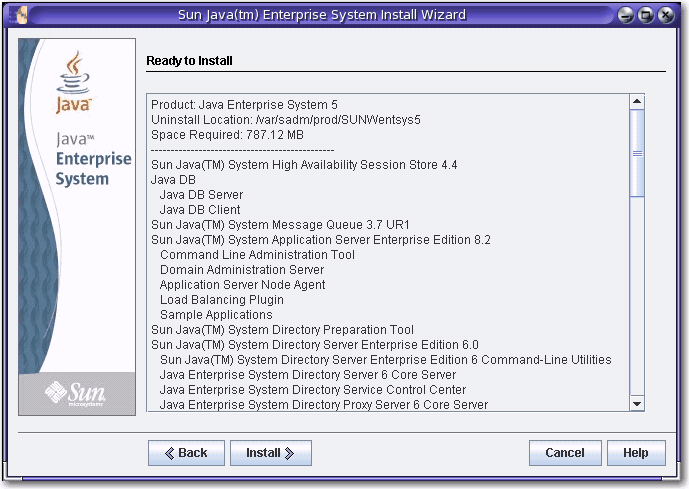Click the window title text
The width and height of the screenshot is (689, 489).
[x=322, y=15]
